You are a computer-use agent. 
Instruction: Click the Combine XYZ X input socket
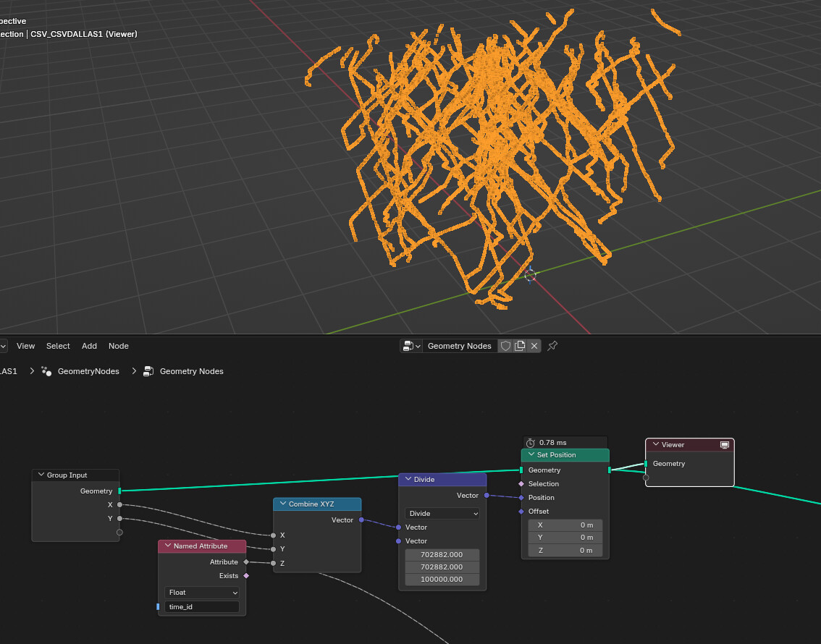(x=274, y=535)
